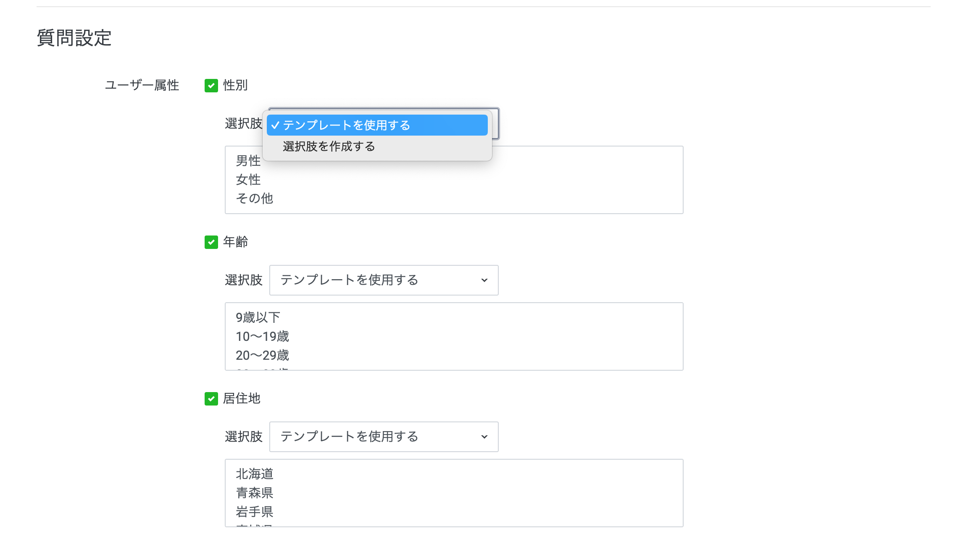Viewport: 963px width, 560px height.
Task: Click 女性 in gender options box
Action: 248,180
